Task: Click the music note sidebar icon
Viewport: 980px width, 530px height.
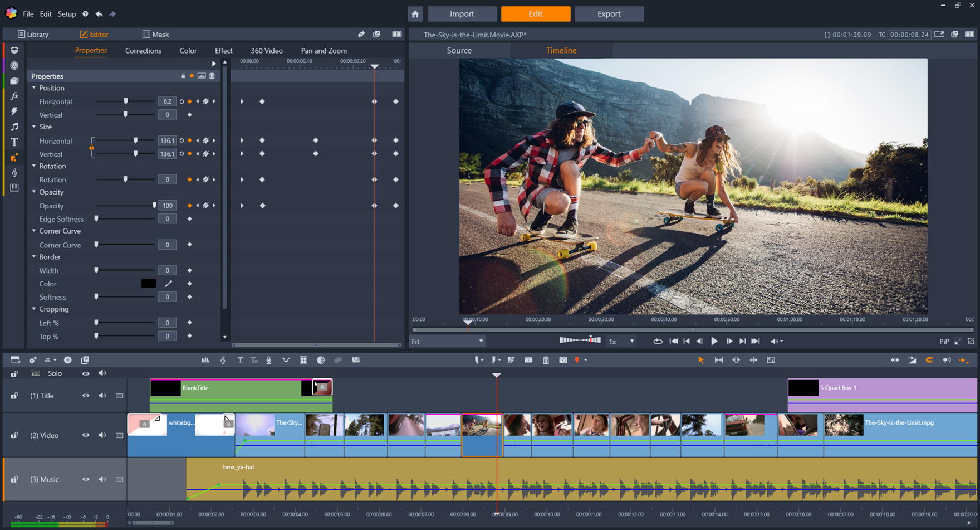Action: coord(14,127)
